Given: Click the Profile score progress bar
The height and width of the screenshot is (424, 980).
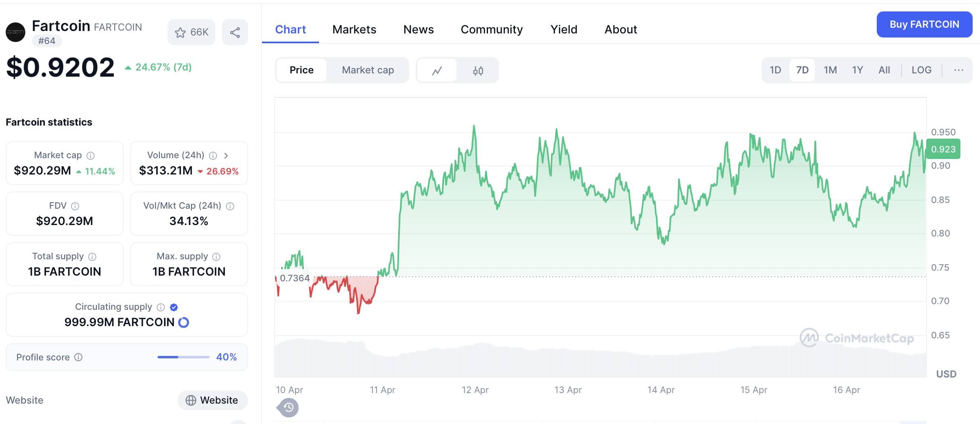Looking at the screenshot, I should [184, 357].
